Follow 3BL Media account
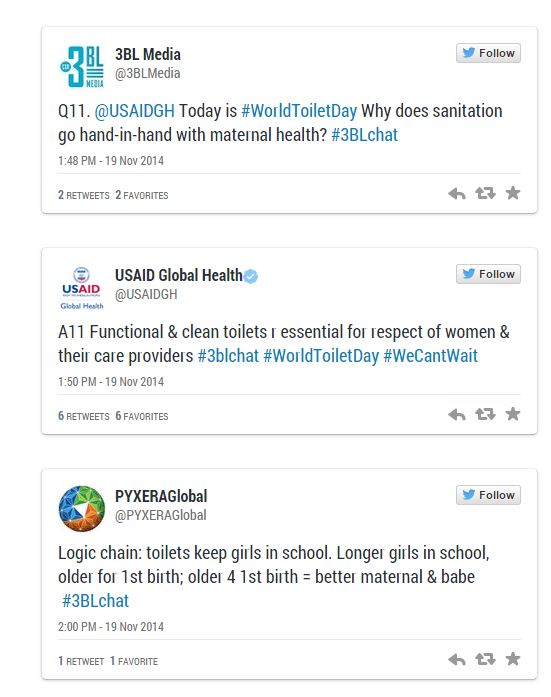The width and height of the screenshot is (551, 697). pyautogui.click(x=488, y=53)
